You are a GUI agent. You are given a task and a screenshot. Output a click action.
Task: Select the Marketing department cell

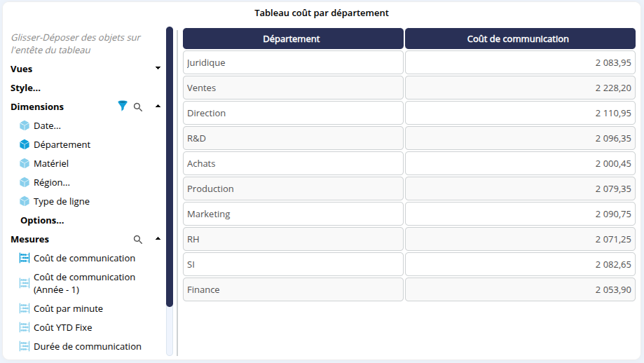pos(293,214)
